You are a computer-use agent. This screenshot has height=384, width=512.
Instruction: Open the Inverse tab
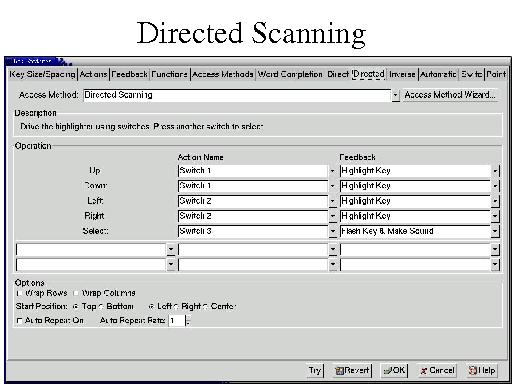(x=402, y=74)
